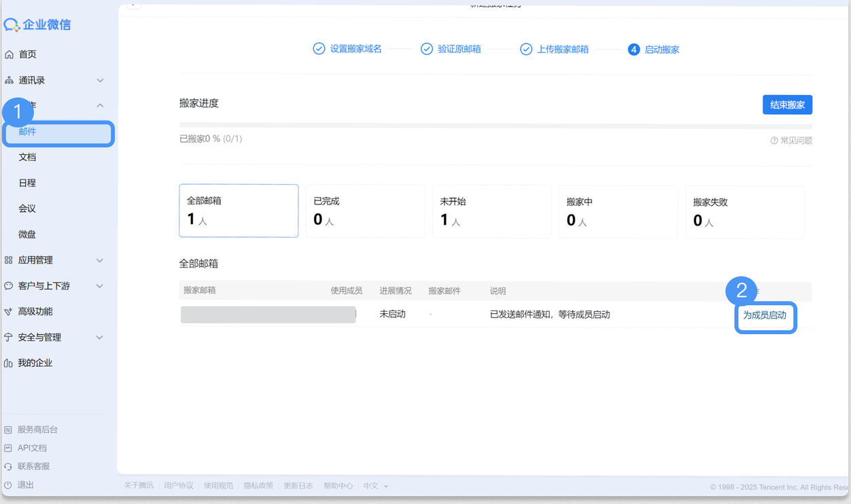The image size is (851, 504).
Task: Click the 通讯录 contacts icon
Action: pos(9,80)
